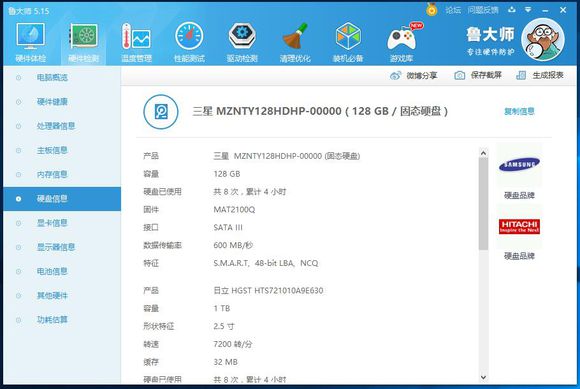Open the main menu triangle dropdown in title bar
This screenshot has height=389, width=580.
tap(528, 10)
